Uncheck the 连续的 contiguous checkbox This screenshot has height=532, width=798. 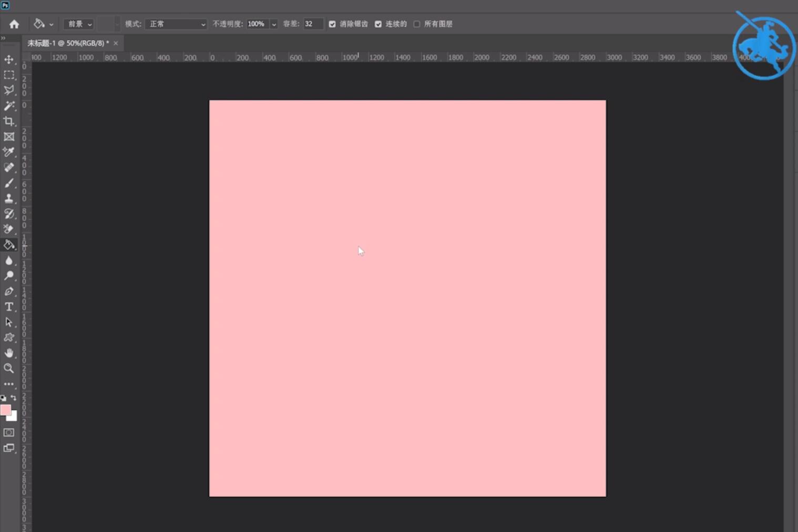point(378,24)
